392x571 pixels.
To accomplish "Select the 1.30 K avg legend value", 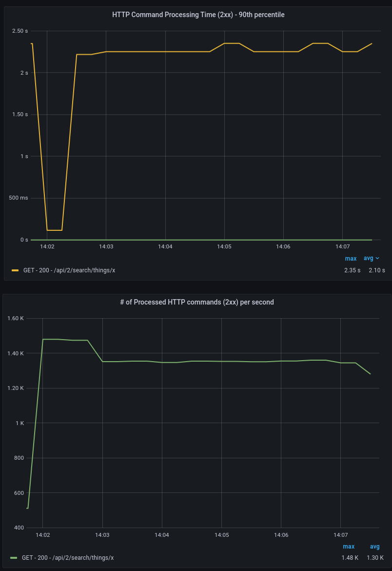I will pyautogui.click(x=375, y=558).
